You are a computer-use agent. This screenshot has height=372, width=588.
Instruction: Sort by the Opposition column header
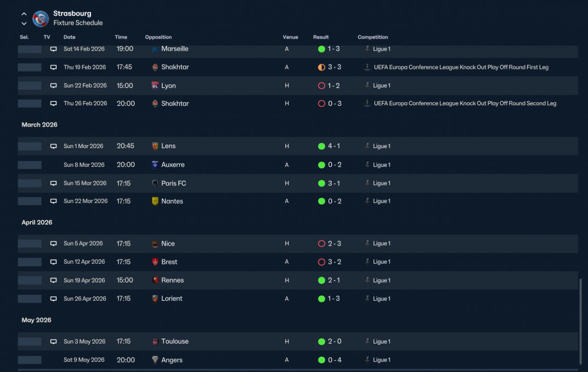tap(158, 37)
